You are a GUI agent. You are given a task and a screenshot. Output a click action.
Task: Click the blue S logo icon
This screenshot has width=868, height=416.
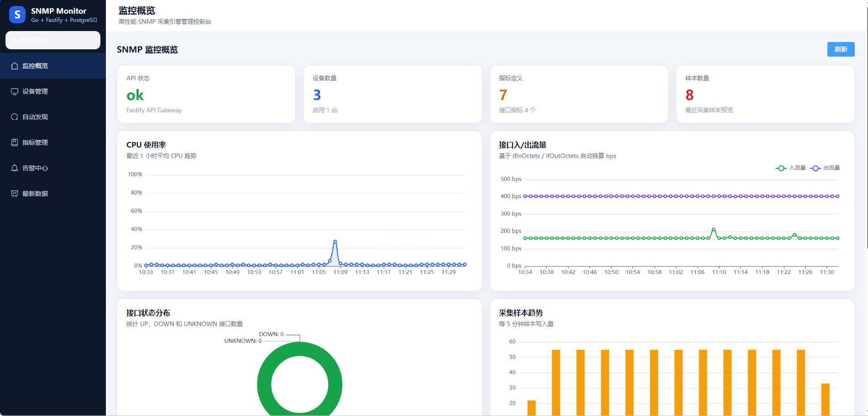click(17, 15)
